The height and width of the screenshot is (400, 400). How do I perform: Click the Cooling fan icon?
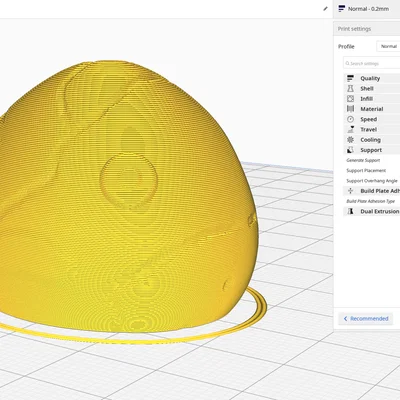coord(350,140)
